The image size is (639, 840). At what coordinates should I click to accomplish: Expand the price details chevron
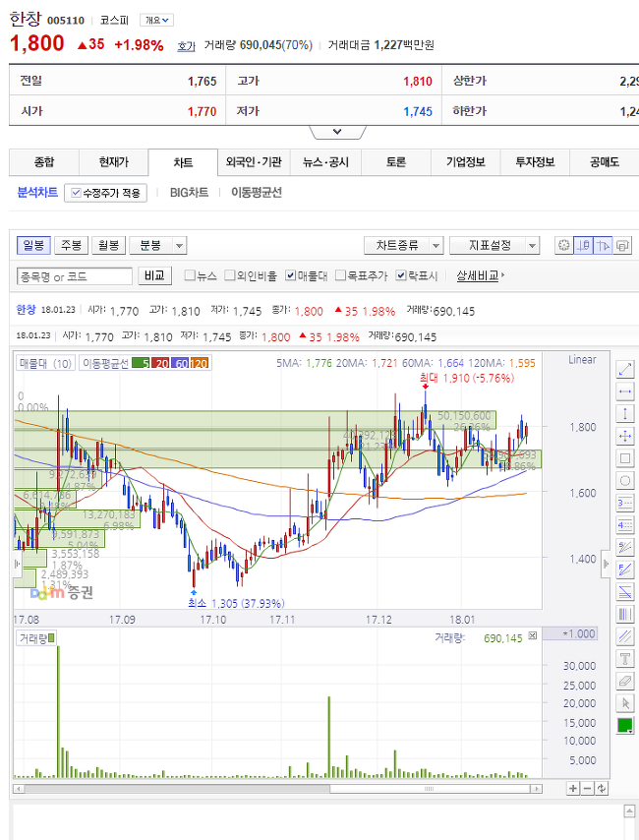click(x=337, y=132)
